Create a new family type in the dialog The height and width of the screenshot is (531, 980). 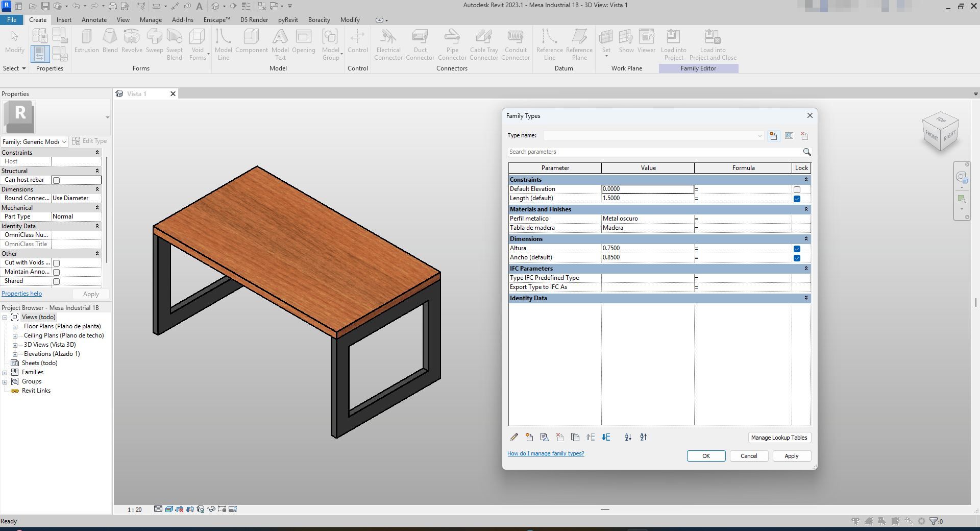click(x=774, y=136)
